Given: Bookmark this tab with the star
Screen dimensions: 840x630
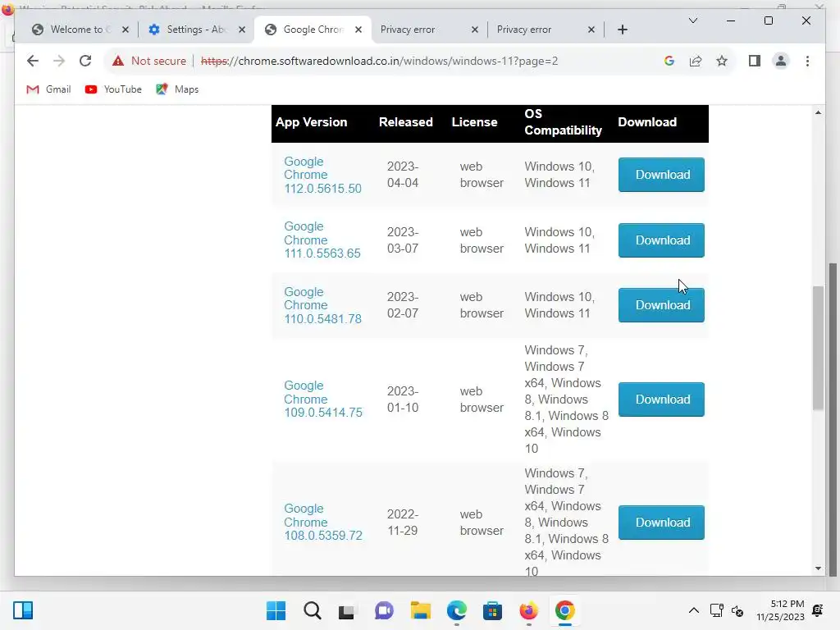Looking at the screenshot, I should click(x=722, y=61).
